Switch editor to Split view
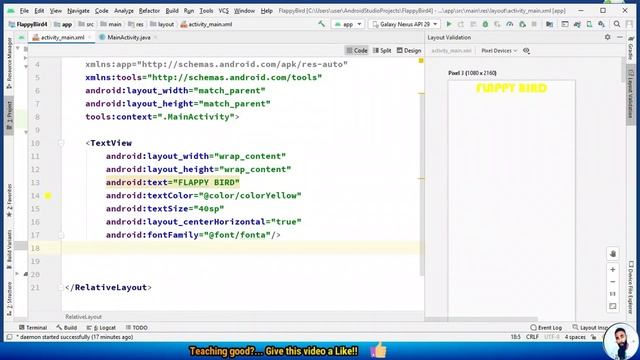 tap(382, 51)
